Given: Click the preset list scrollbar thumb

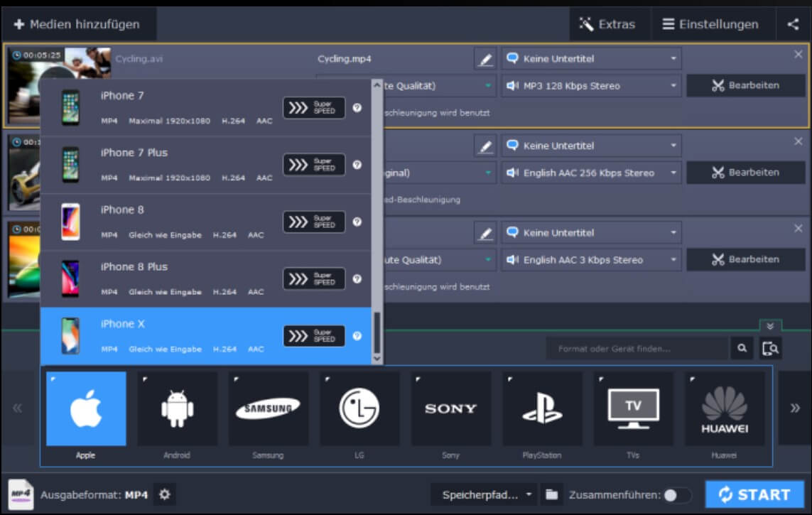Looking at the screenshot, I should 377,332.
